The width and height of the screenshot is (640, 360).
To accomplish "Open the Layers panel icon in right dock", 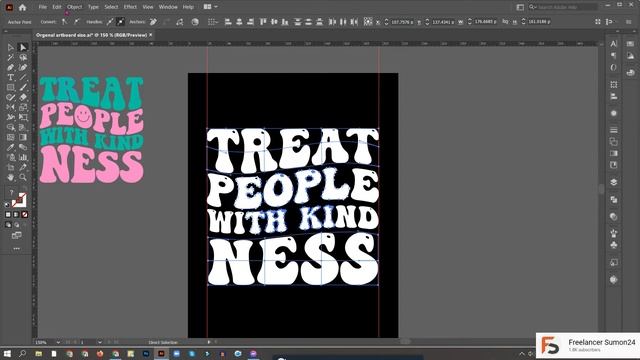I will (613, 182).
